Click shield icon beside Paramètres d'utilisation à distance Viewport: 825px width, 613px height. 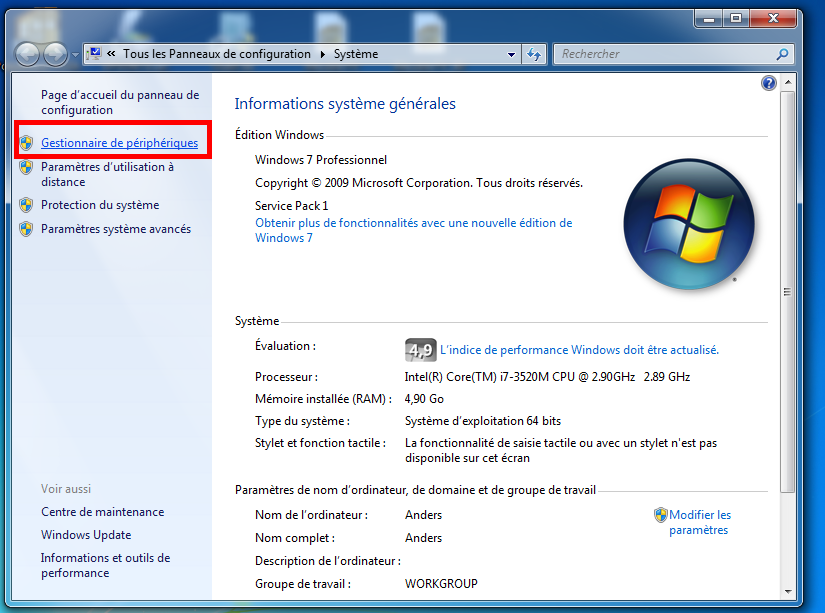point(26,167)
